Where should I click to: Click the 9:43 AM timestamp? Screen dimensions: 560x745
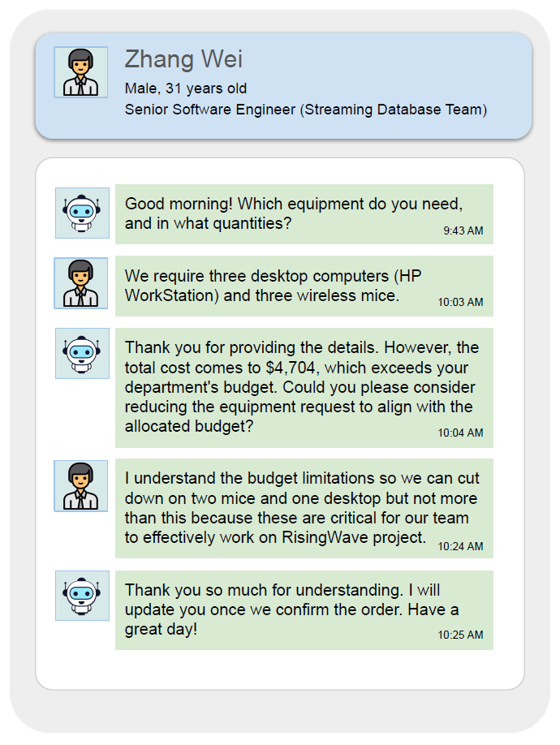tap(463, 231)
